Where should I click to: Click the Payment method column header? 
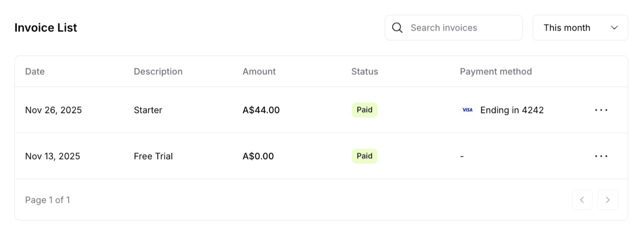496,72
